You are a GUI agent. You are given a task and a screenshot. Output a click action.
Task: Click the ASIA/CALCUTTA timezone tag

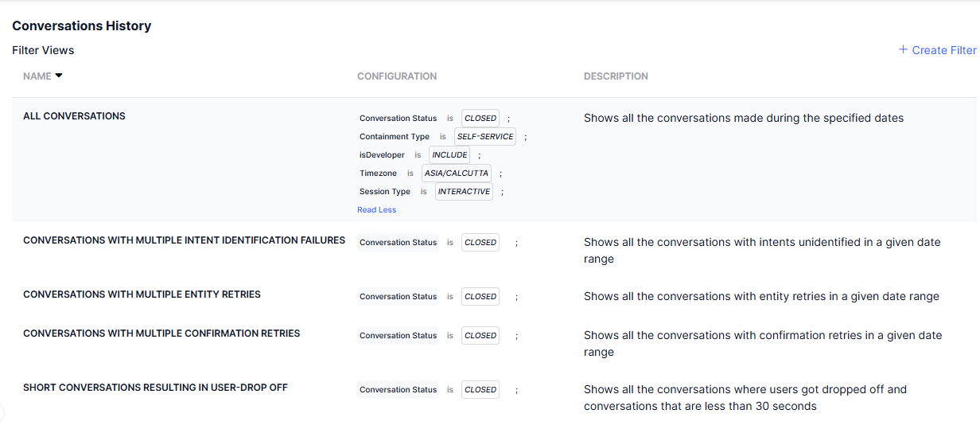457,174
